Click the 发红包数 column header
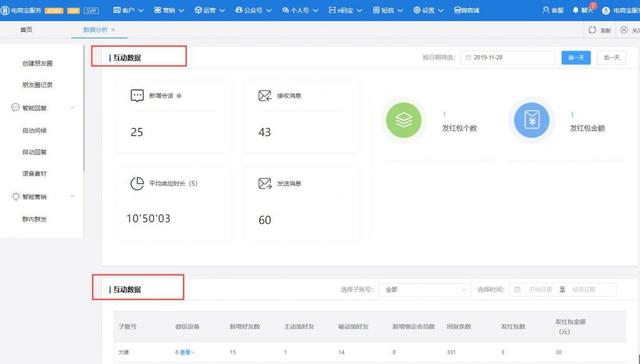The image size is (640, 364). [x=513, y=326]
